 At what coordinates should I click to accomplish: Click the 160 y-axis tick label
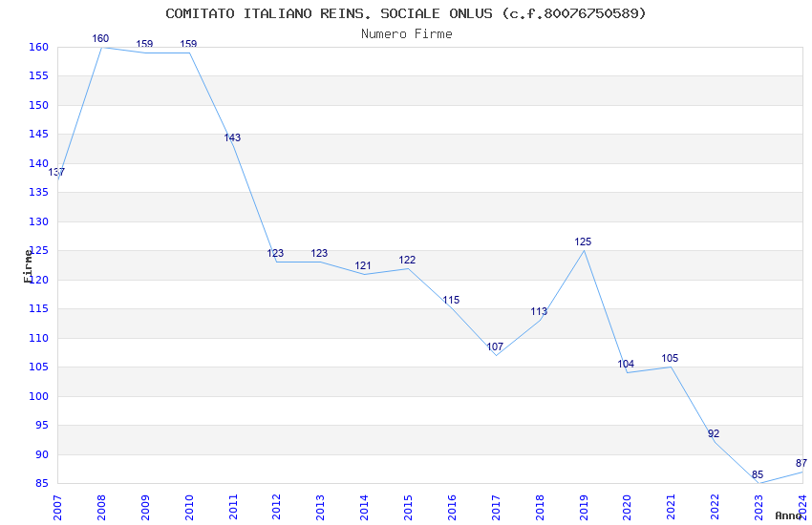[38, 47]
